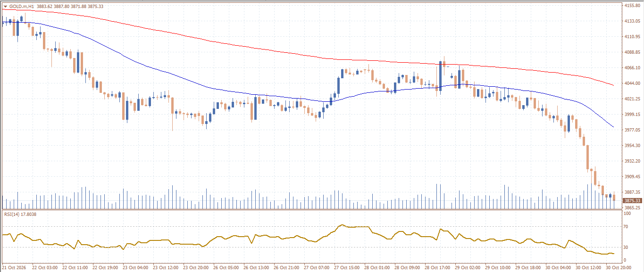Click the 22 Oct 19:00 time label

pyautogui.click(x=105, y=268)
